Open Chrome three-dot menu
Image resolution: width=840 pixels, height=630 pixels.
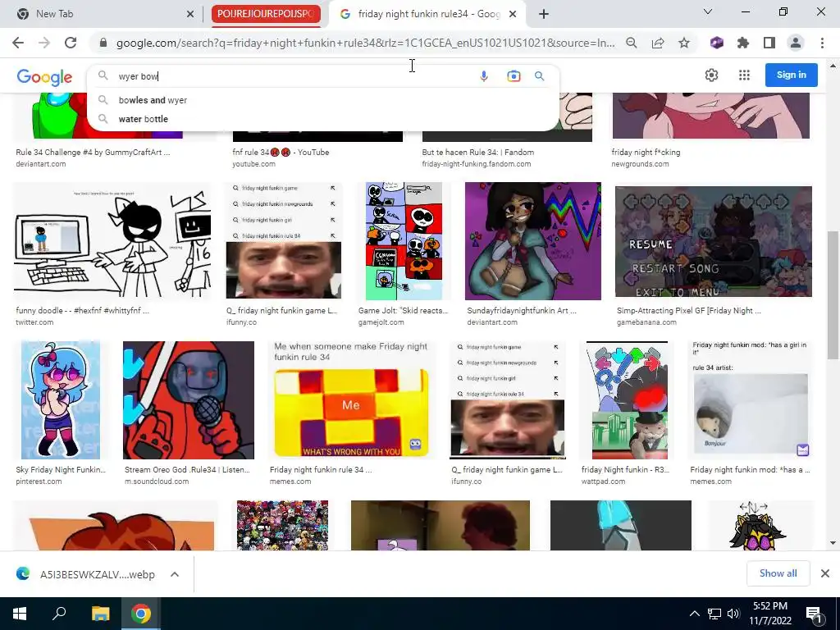[x=822, y=43]
